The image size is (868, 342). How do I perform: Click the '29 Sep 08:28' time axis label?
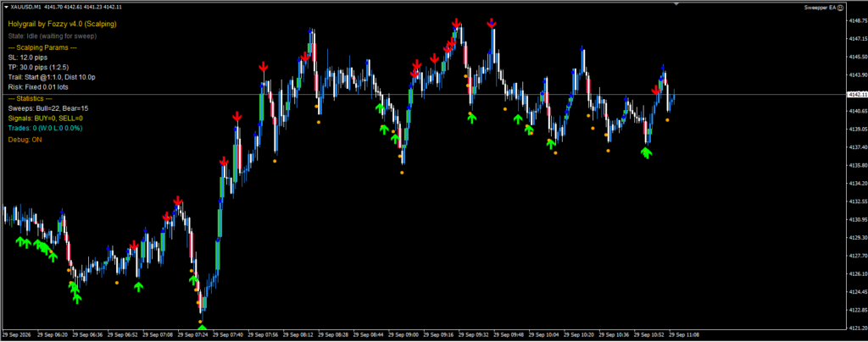(334, 335)
